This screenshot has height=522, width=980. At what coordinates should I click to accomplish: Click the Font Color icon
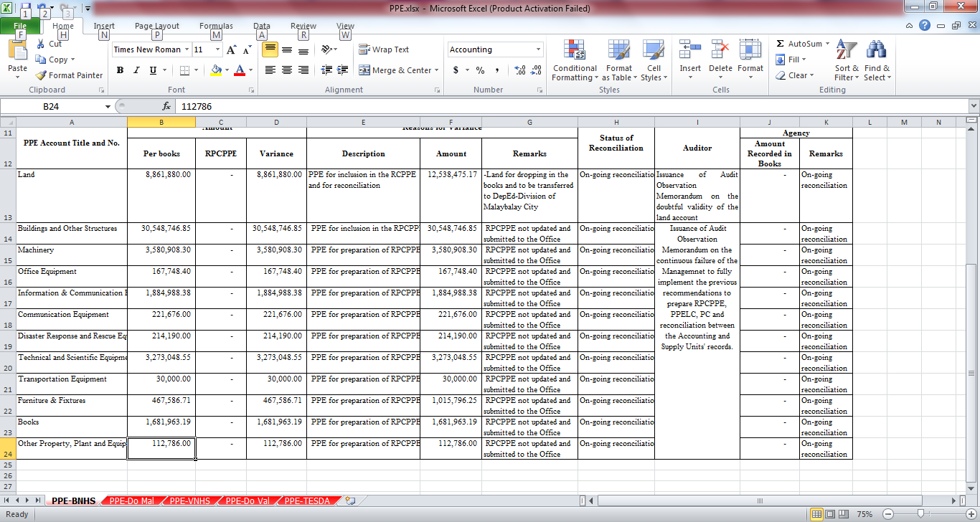point(240,70)
